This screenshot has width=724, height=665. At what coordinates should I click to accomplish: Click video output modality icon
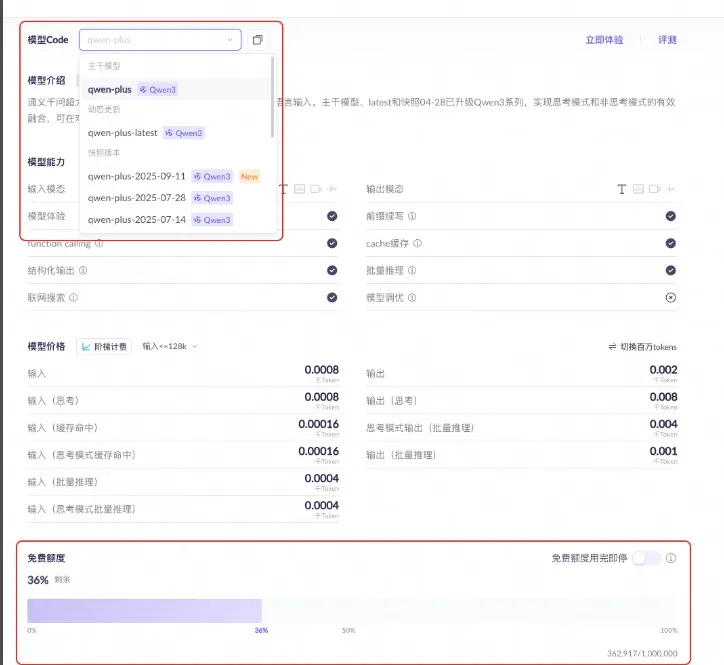pos(655,189)
